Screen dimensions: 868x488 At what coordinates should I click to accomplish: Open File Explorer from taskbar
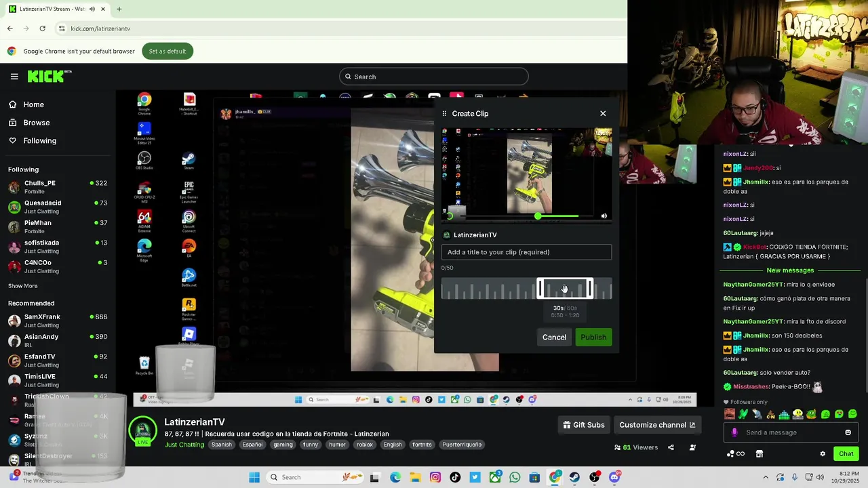[x=415, y=477]
